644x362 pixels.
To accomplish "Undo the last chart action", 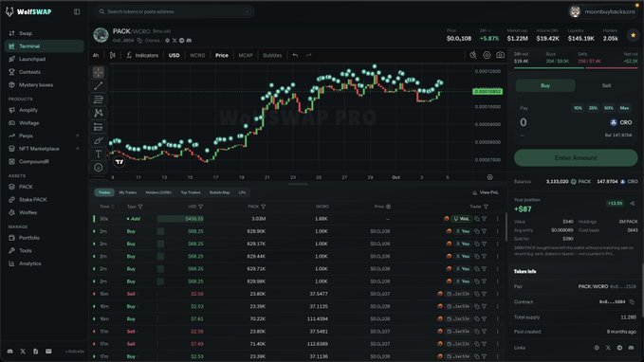I will tap(295, 55).
